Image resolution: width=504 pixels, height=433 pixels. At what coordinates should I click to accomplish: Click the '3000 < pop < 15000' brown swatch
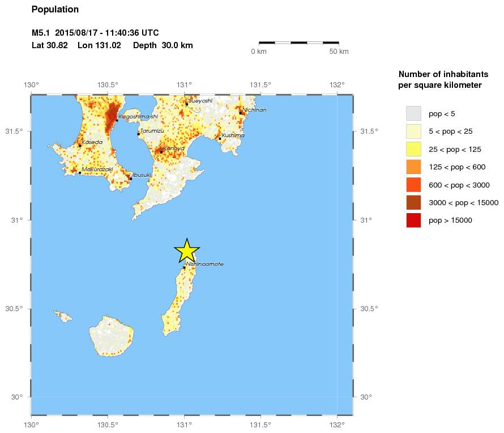click(x=413, y=202)
